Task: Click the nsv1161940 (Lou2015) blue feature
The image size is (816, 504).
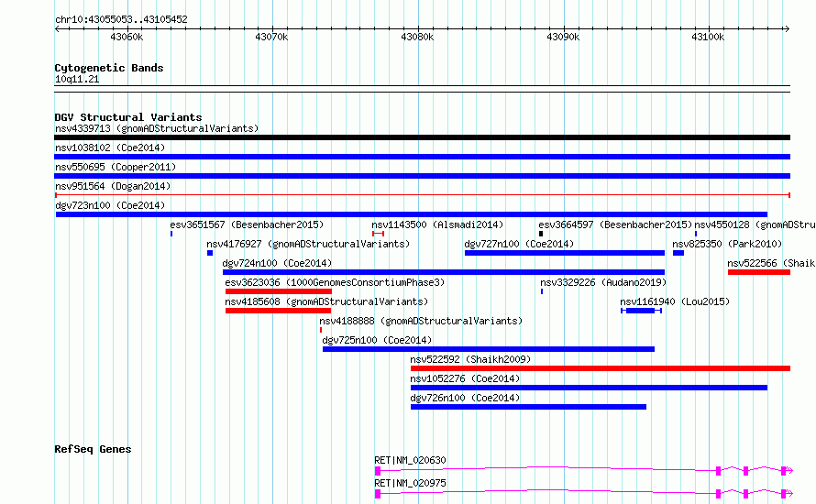Action: [641, 311]
